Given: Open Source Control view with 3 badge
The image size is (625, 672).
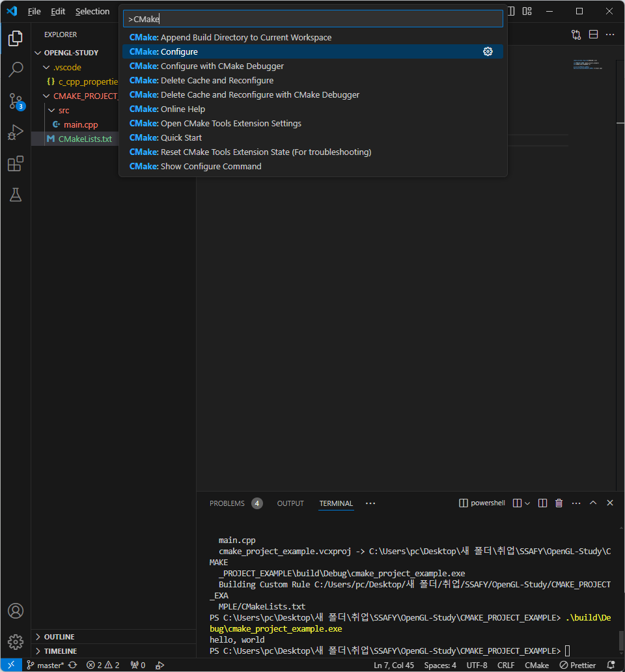Looking at the screenshot, I should [16, 101].
